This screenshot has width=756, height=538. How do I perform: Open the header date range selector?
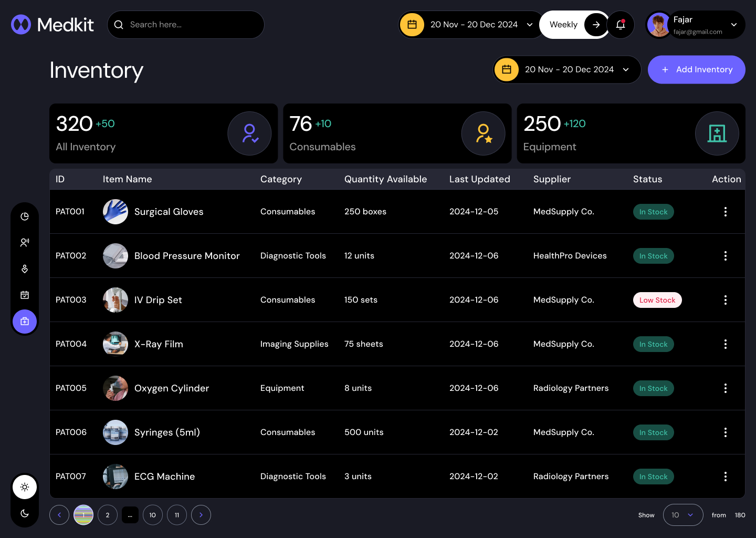point(470,24)
